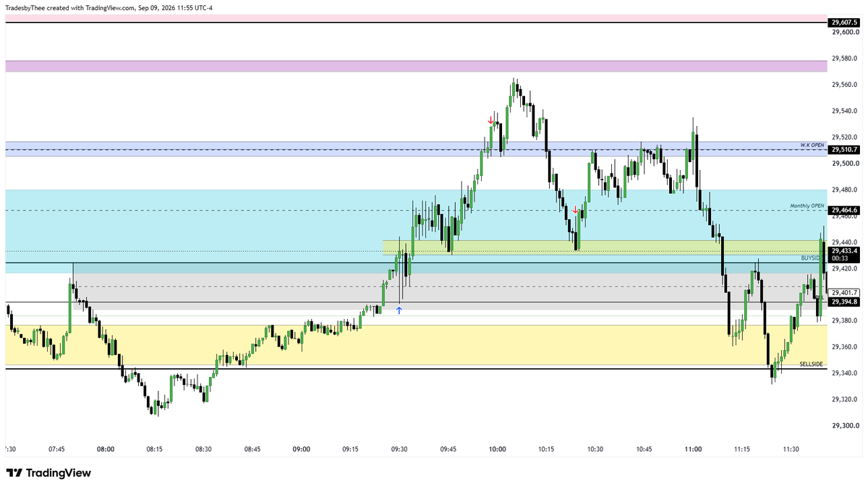Image resolution: width=868 pixels, height=489 pixels.
Task: Select the BUYSIDE label at chart edge
Action: pos(811,258)
